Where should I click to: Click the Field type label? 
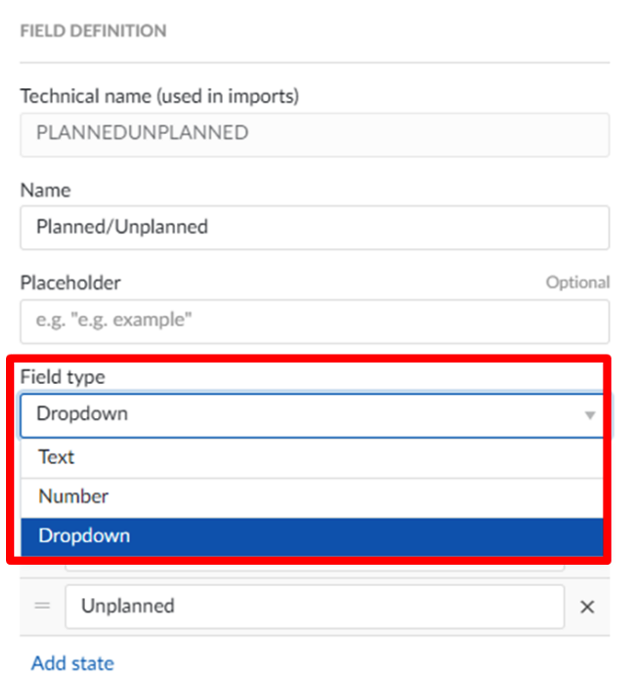tap(62, 377)
